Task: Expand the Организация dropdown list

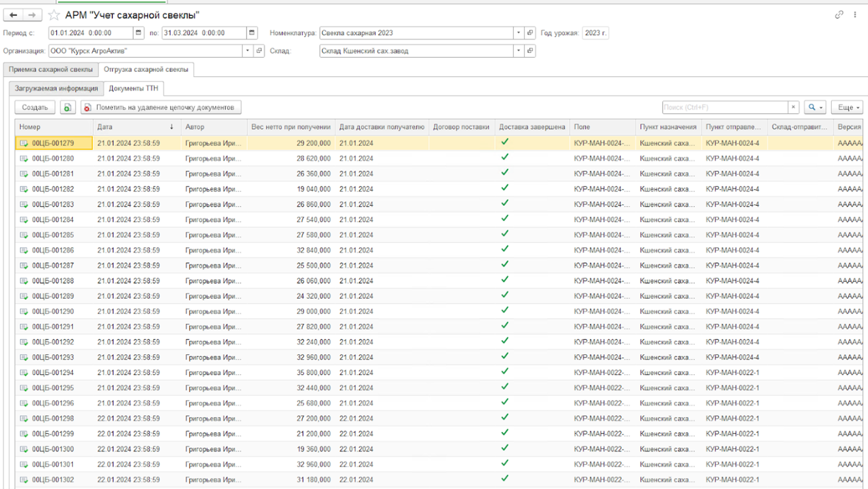Action: pyautogui.click(x=248, y=51)
